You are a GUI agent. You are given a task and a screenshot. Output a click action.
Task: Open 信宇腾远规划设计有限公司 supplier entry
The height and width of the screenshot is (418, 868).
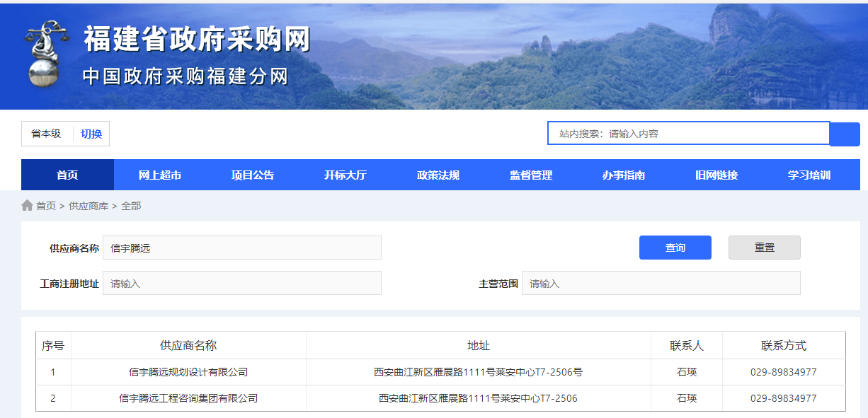click(x=189, y=371)
